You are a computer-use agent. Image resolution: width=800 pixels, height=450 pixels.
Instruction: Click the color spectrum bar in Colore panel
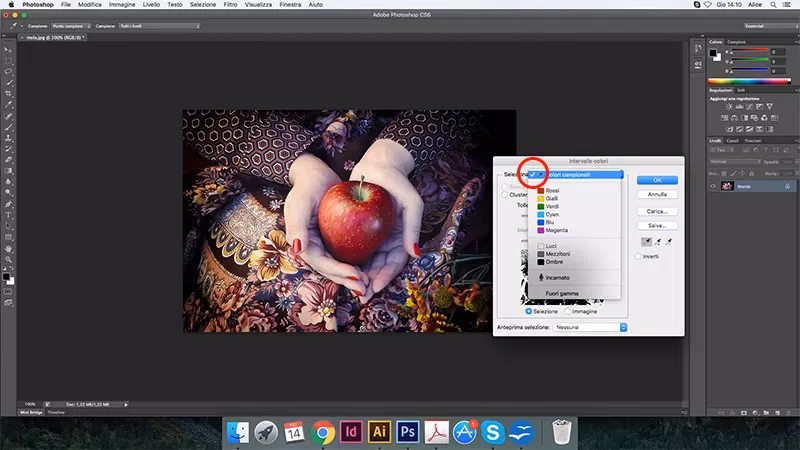750,80
